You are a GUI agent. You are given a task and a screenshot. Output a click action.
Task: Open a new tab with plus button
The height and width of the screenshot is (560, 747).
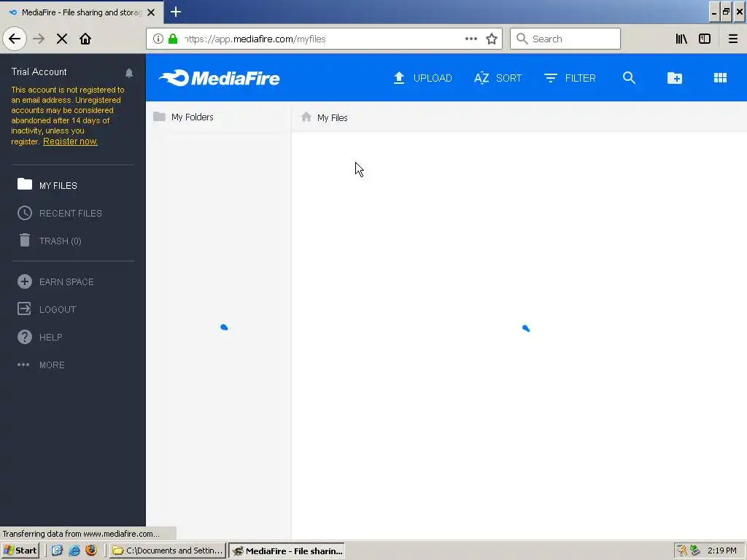tap(176, 12)
